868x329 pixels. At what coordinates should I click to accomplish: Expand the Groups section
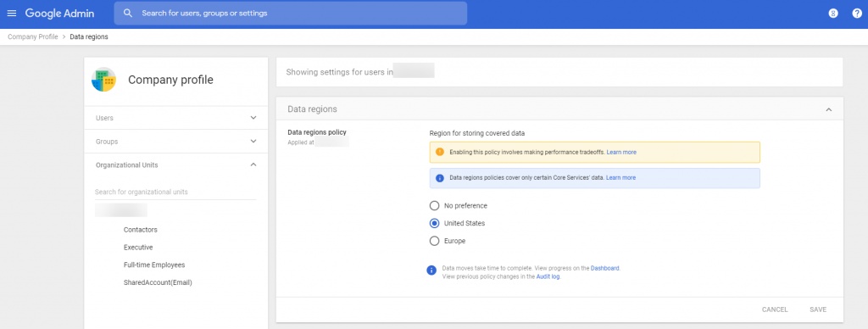pos(176,142)
